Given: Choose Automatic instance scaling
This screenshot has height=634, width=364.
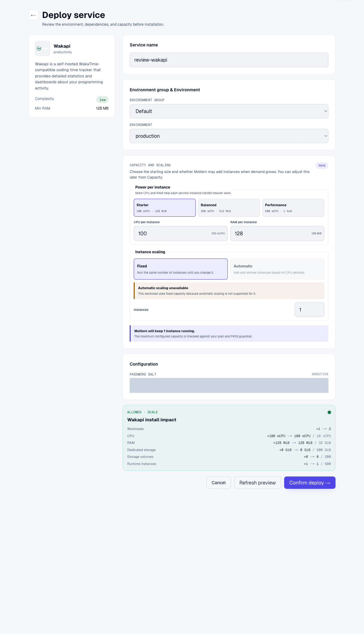Looking at the screenshot, I should pos(277,269).
